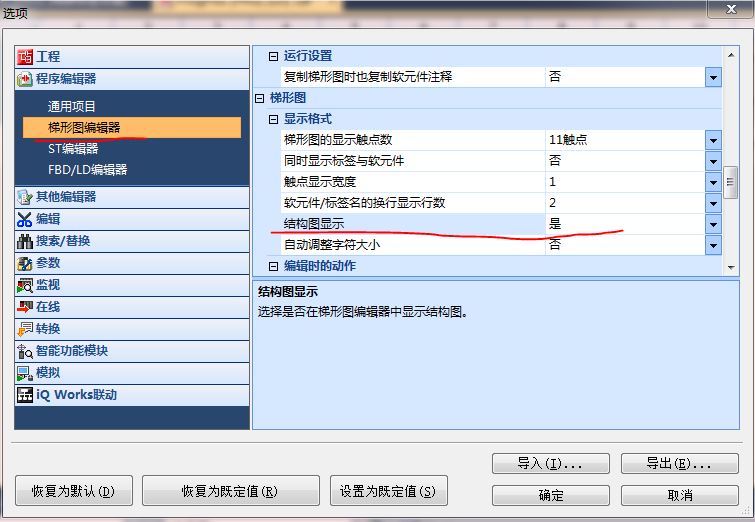The image size is (755, 522).
Task: Click the 在线 category icon
Action: (26, 307)
